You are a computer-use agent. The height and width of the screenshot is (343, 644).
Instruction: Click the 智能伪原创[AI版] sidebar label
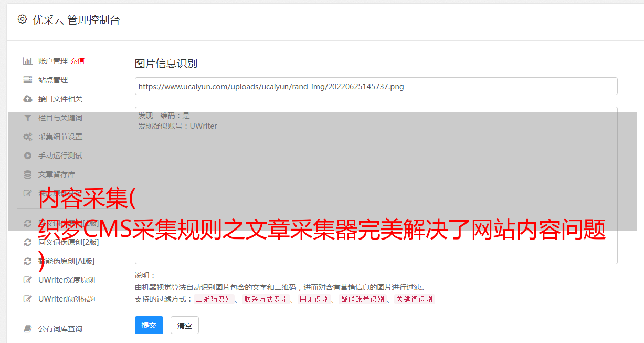click(x=67, y=261)
